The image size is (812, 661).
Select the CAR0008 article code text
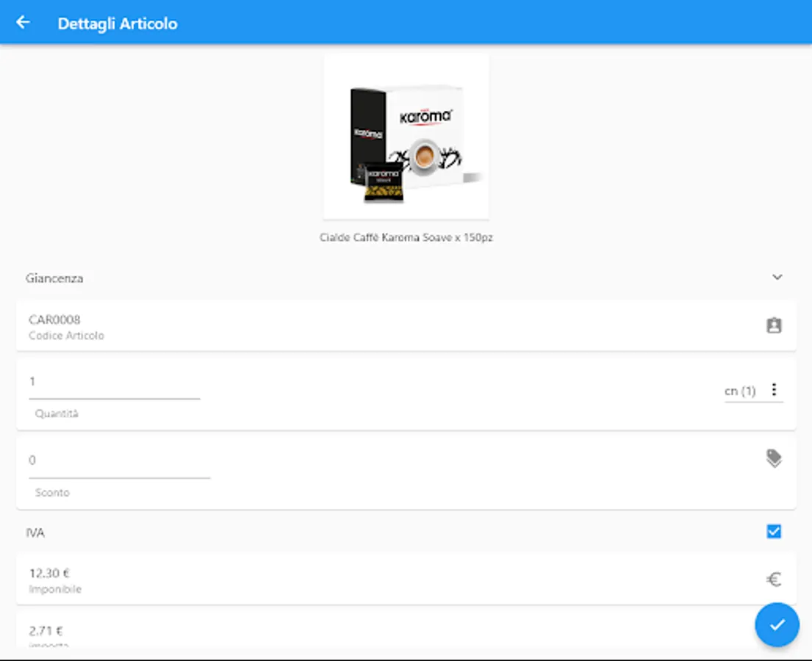click(x=54, y=319)
